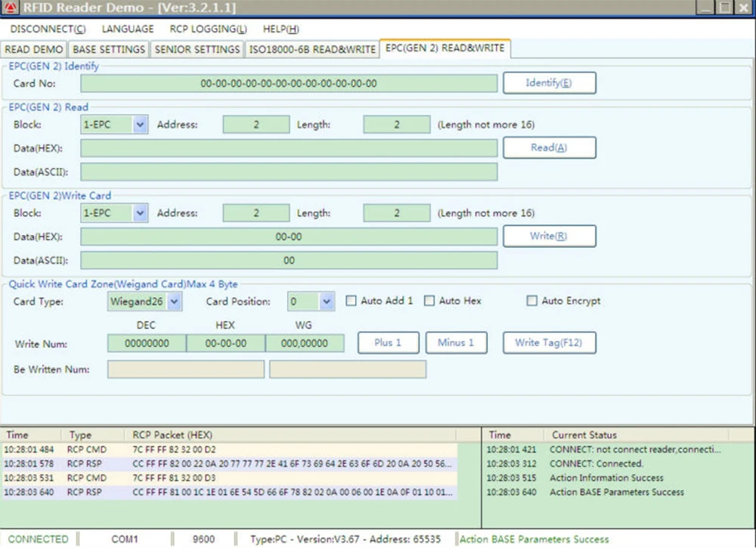Enable Auto Encrypt option

click(531, 301)
